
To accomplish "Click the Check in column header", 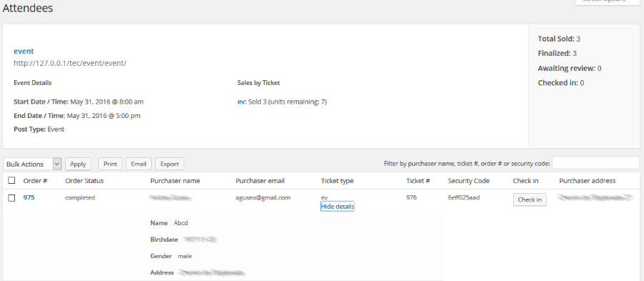I will coord(525,180).
